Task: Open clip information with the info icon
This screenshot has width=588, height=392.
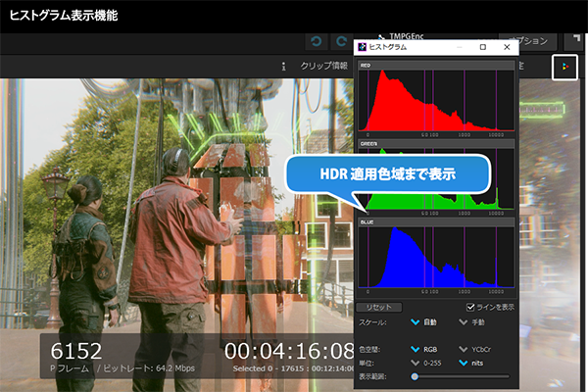Action: coord(283,67)
